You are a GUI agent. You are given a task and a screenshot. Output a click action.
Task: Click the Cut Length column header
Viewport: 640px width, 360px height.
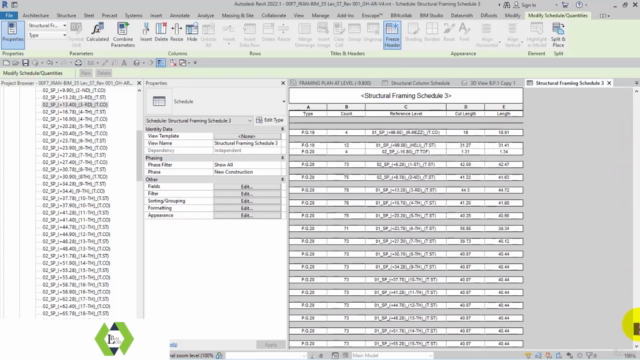[465, 113]
